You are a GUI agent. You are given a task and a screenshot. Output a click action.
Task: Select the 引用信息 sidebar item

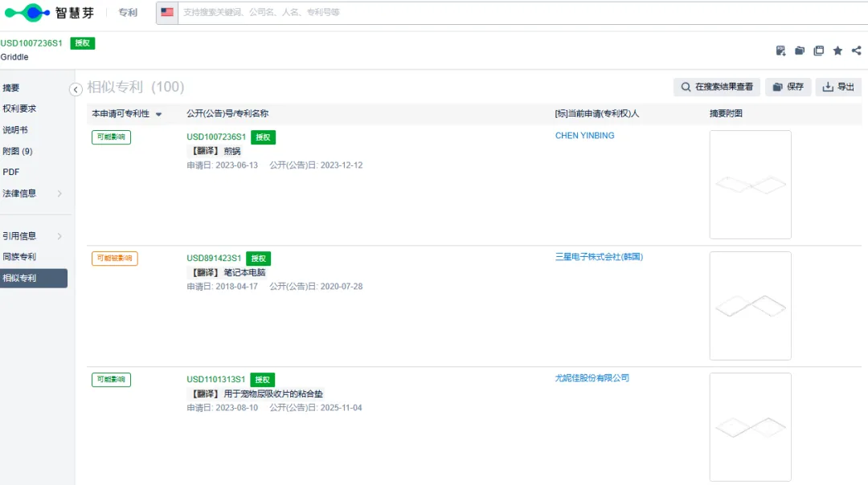19,235
